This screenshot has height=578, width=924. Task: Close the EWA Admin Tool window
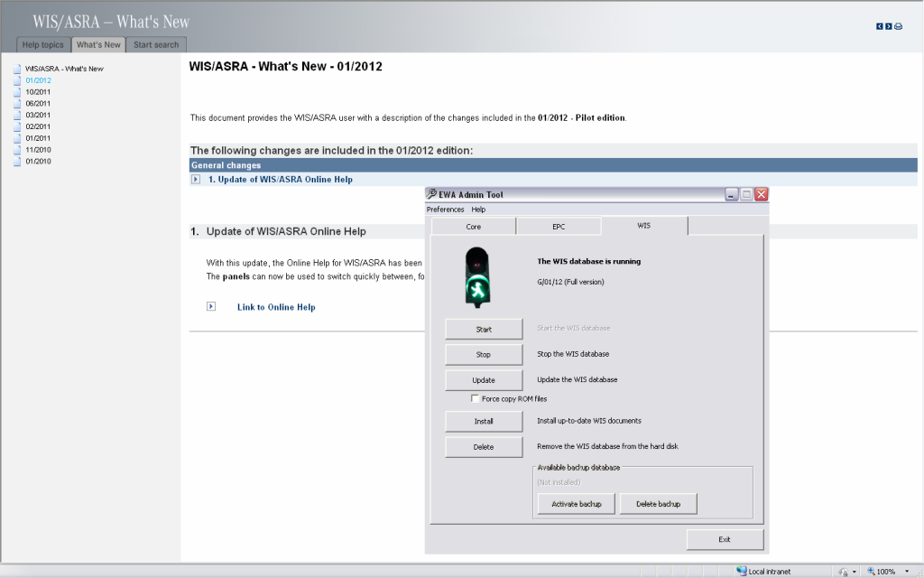762,194
